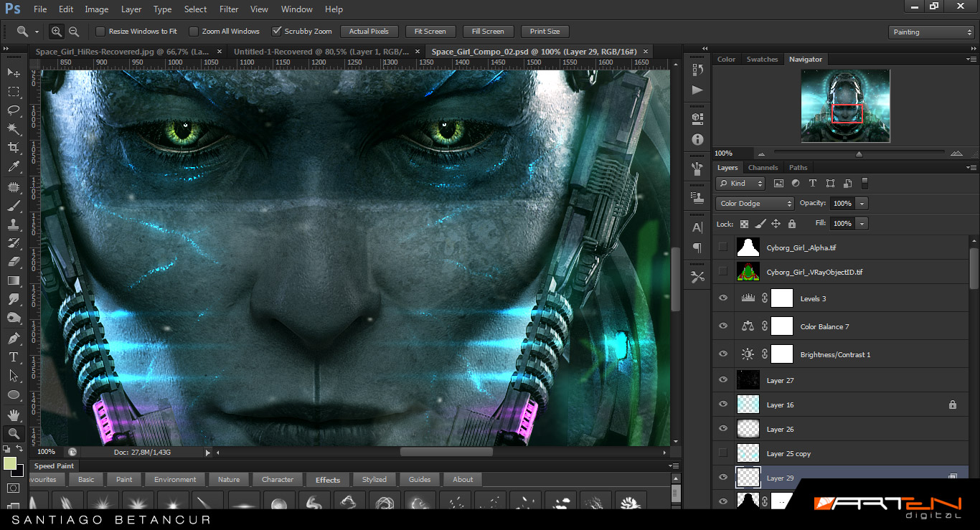Click the Character tab button in Speed Paint
The width and height of the screenshot is (980, 530).
coord(278,480)
